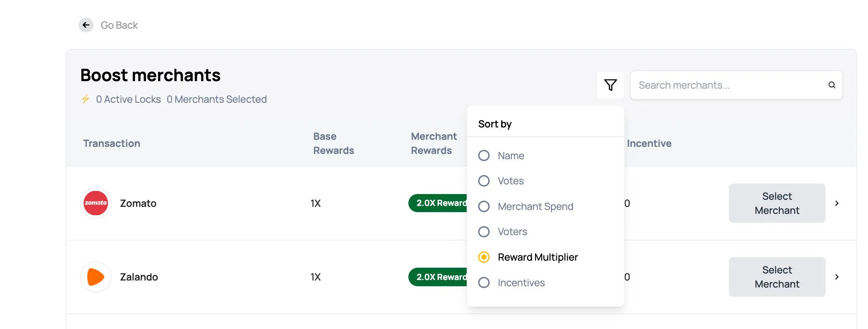The width and height of the screenshot is (868, 329).
Task: Click the Go Back arrow icon
Action: point(86,25)
